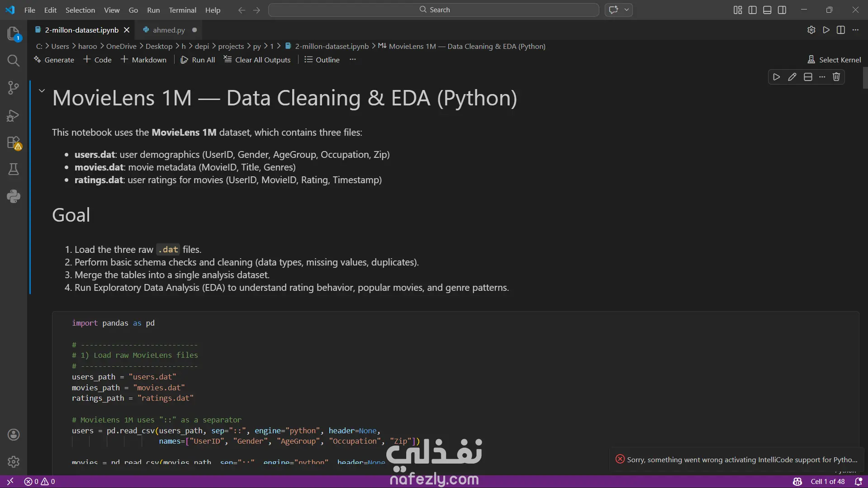Open the Extensions view
The image size is (868, 488).
click(14, 142)
